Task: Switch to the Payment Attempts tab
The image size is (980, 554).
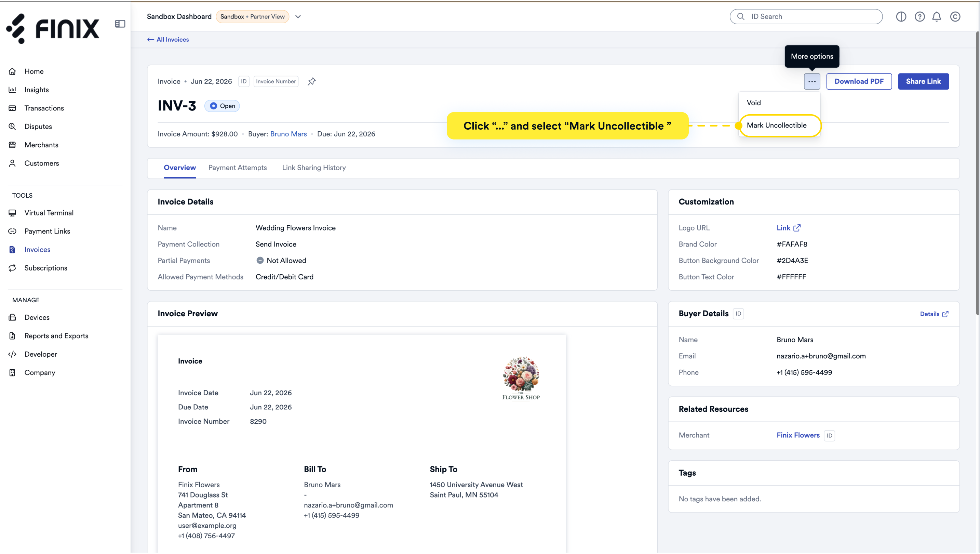Action: coord(237,168)
